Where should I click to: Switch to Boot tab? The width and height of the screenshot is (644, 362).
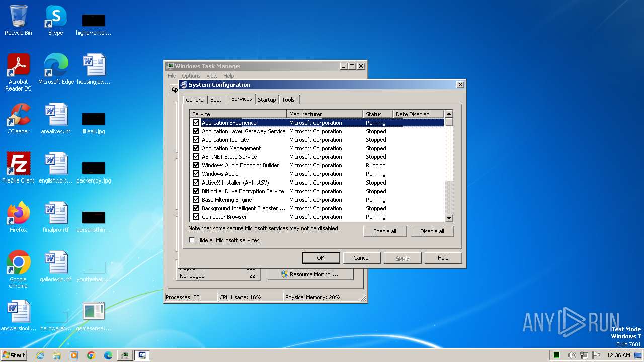216,100
